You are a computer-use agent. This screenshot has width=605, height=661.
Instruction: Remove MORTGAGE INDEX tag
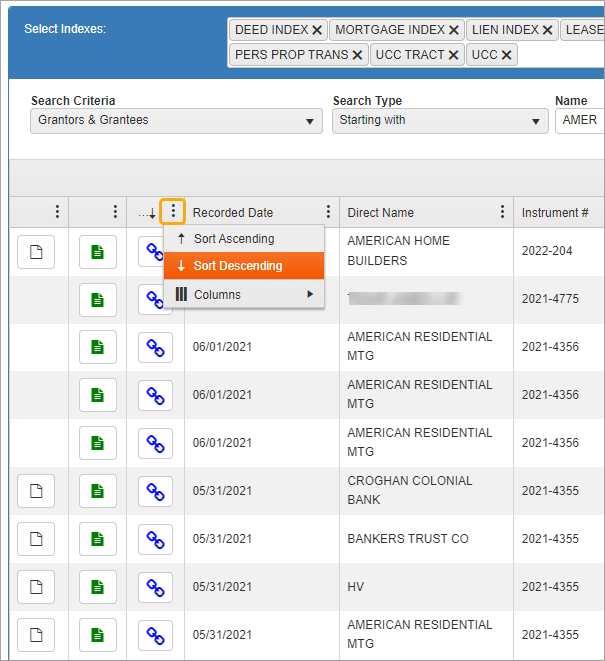point(454,31)
